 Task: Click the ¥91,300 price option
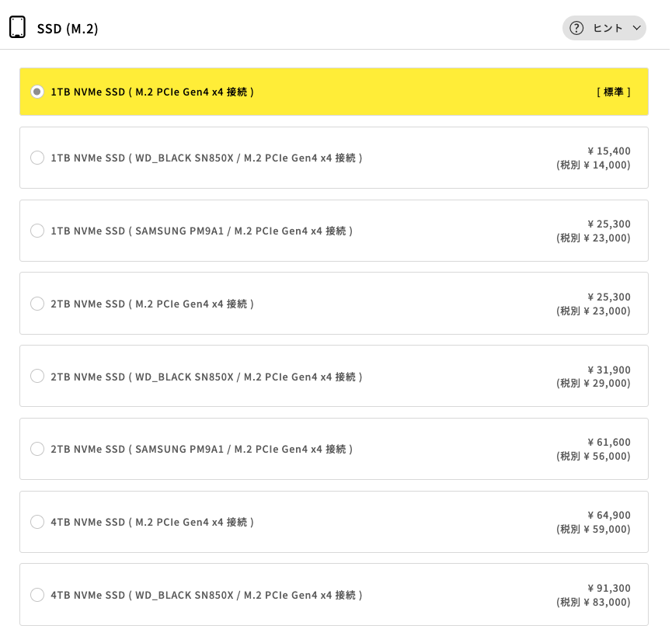pyautogui.click(x=608, y=588)
